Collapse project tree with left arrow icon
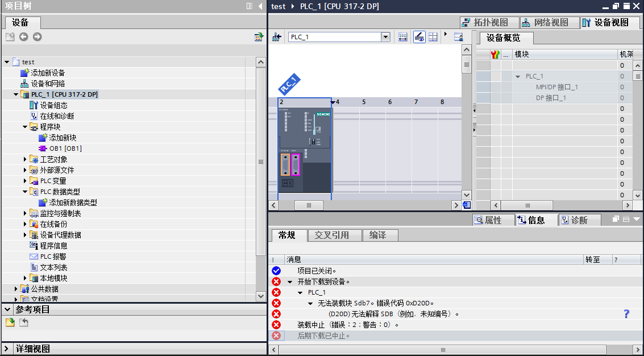The width and height of the screenshot is (644, 356). pos(260,6)
